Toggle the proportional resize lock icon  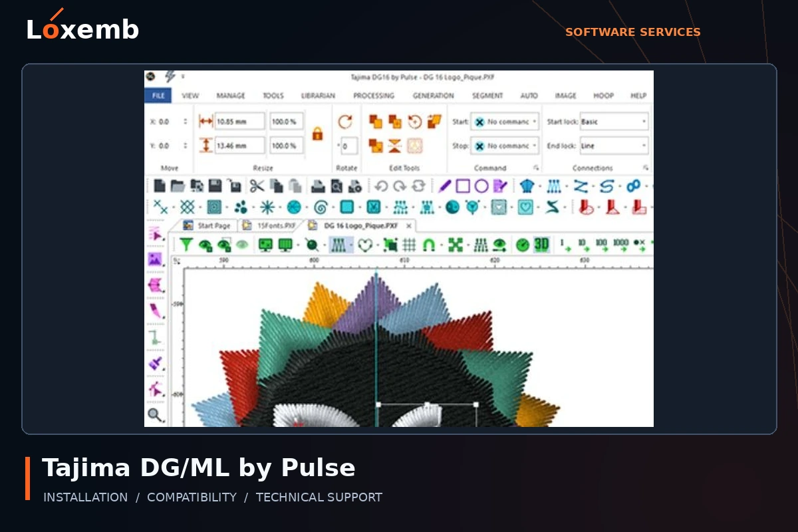point(317,133)
